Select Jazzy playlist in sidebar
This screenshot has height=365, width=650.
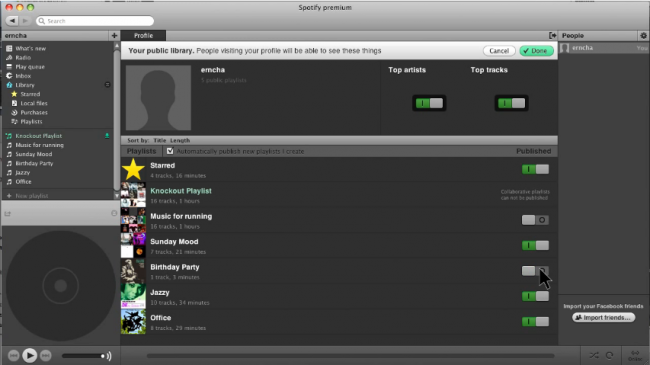(x=22, y=173)
